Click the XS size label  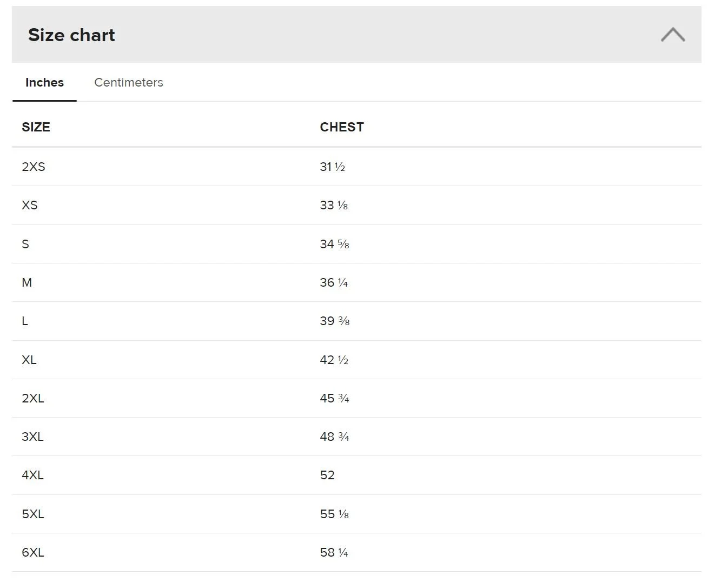click(x=30, y=205)
